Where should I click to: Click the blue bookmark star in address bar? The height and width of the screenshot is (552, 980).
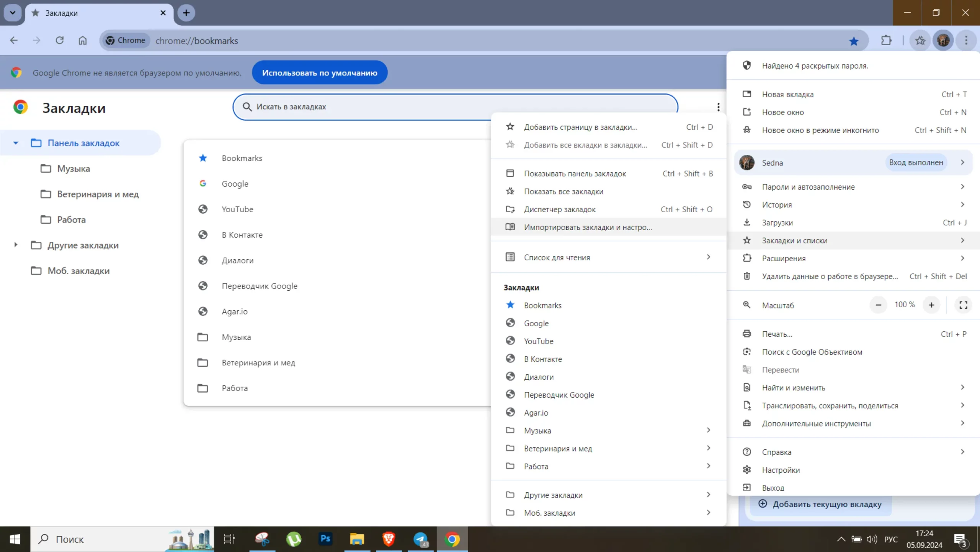pyautogui.click(x=854, y=41)
